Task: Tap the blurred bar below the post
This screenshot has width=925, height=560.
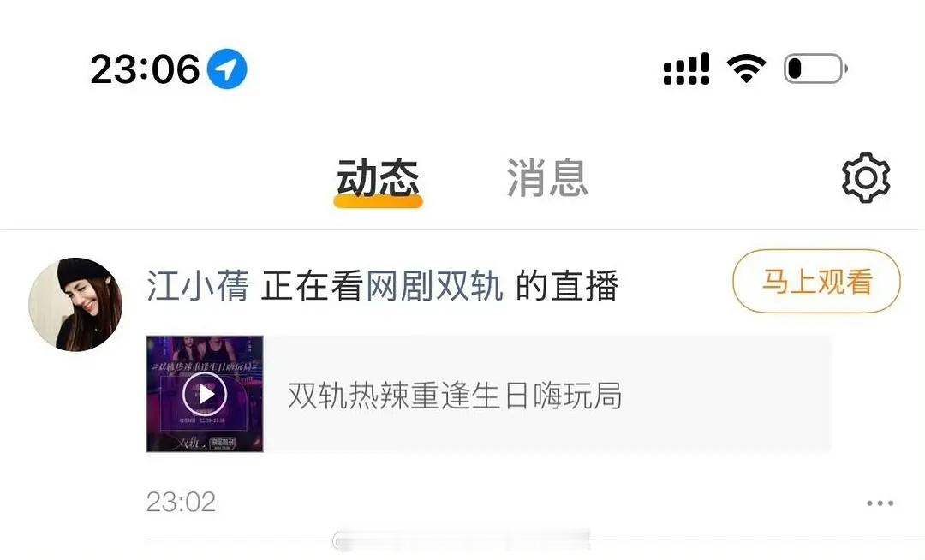Action: (x=462, y=539)
